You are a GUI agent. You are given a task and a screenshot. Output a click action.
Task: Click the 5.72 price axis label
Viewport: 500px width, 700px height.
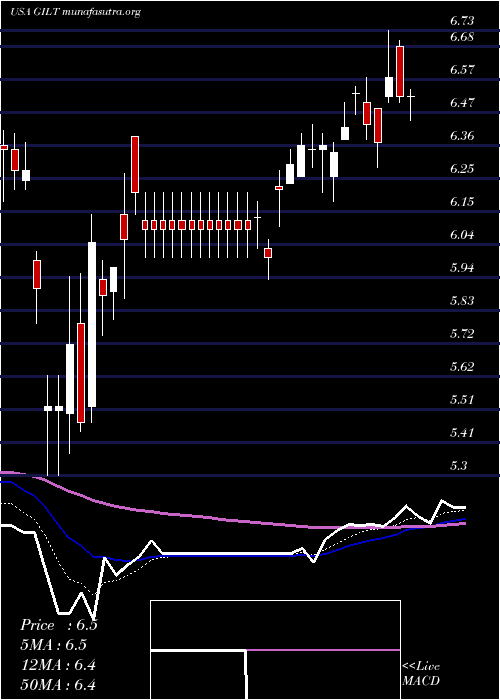462,334
